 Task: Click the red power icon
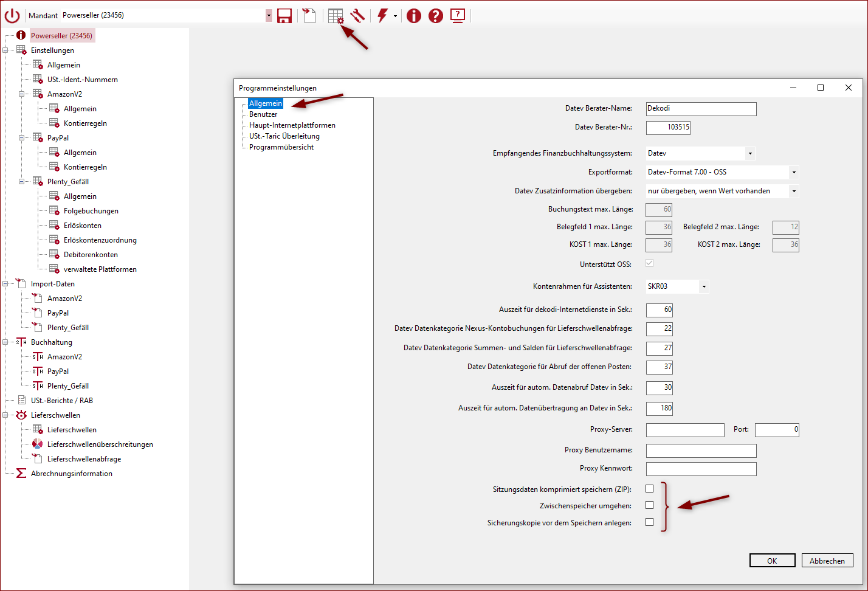12,16
